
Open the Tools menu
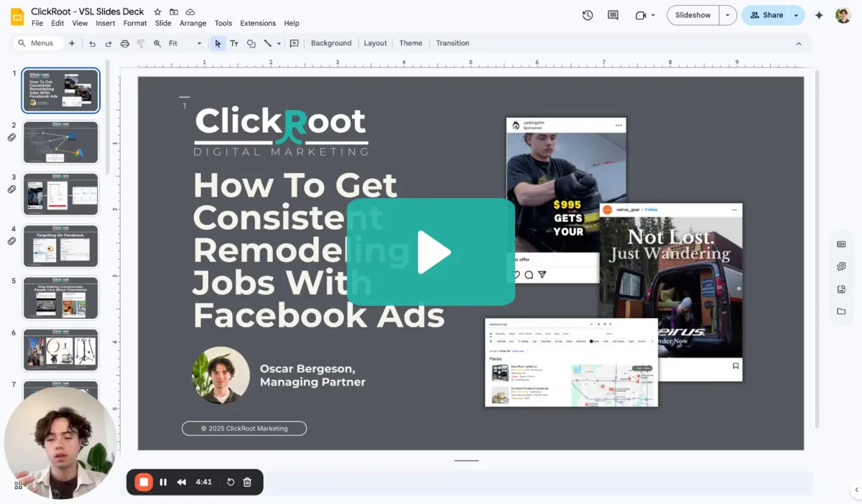[x=223, y=23]
